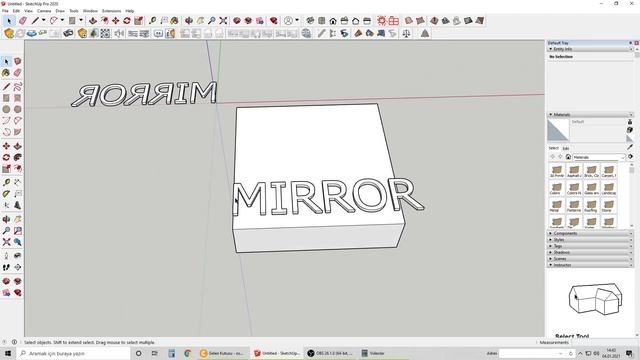This screenshot has height=360, width=640.
Task: Activate the Orbit tool in top toolbar
Action: click(189, 20)
